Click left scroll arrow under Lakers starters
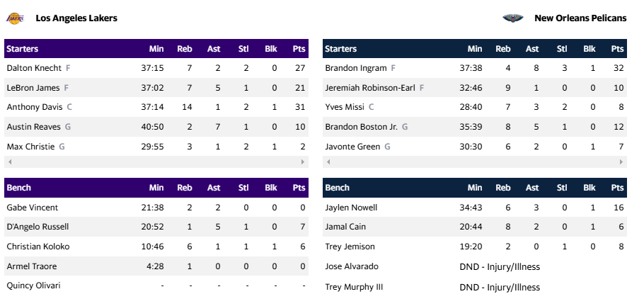Image resolution: width=644 pixels, height=294 pixels. click(9, 162)
